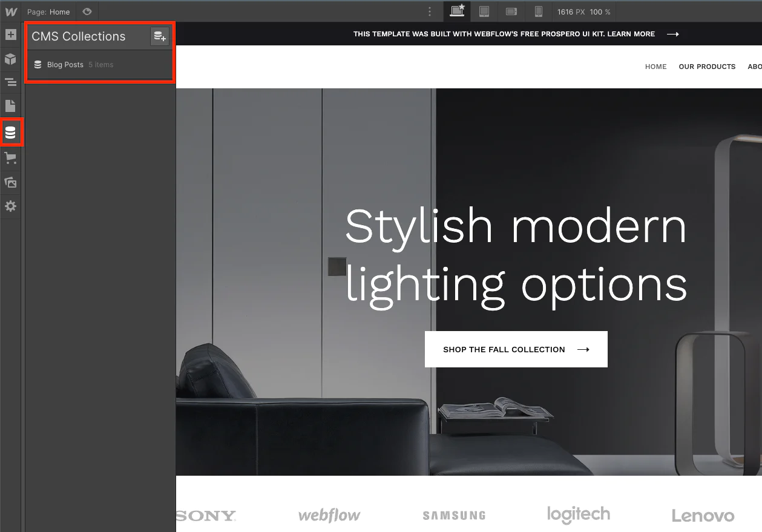The width and height of the screenshot is (762, 532).
Task: Open the CMS Collections panel icon
Action: pyautogui.click(x=10, y=133)
